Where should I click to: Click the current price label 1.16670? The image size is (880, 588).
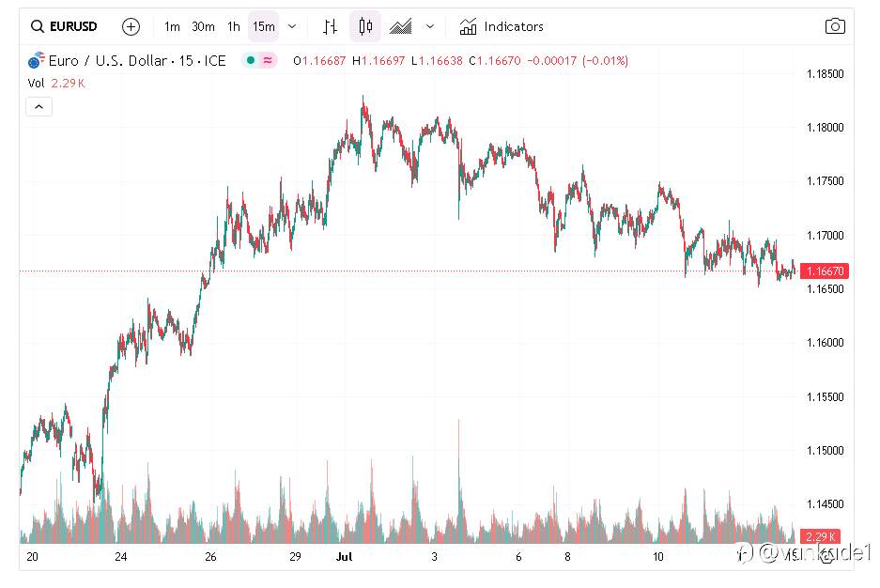pyautogui.click(x=825, y=271)
